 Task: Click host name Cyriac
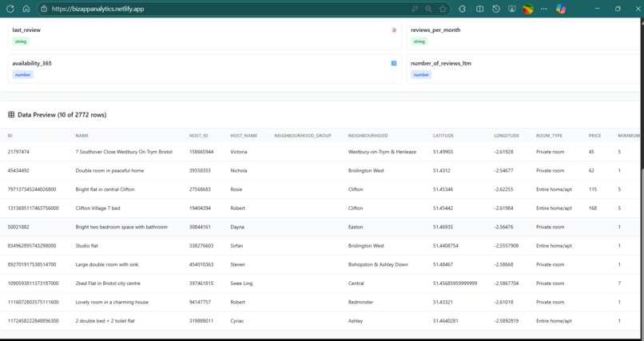pyautogui.click(x=237, y=321)
